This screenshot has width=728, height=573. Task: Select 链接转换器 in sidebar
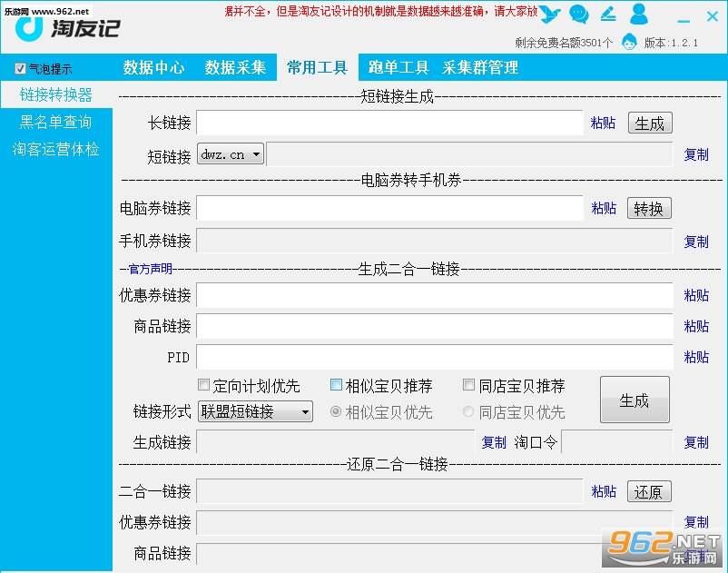pyautogui.click(x=55, y=94)
